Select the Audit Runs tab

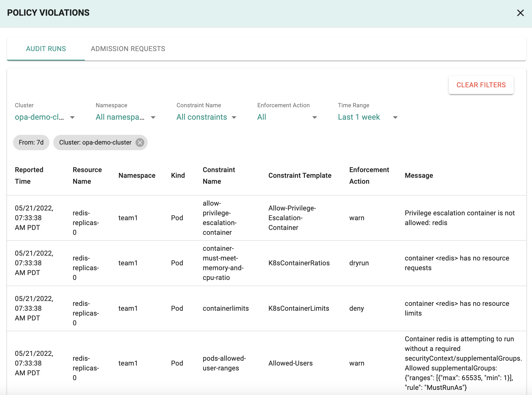point(46,49)
